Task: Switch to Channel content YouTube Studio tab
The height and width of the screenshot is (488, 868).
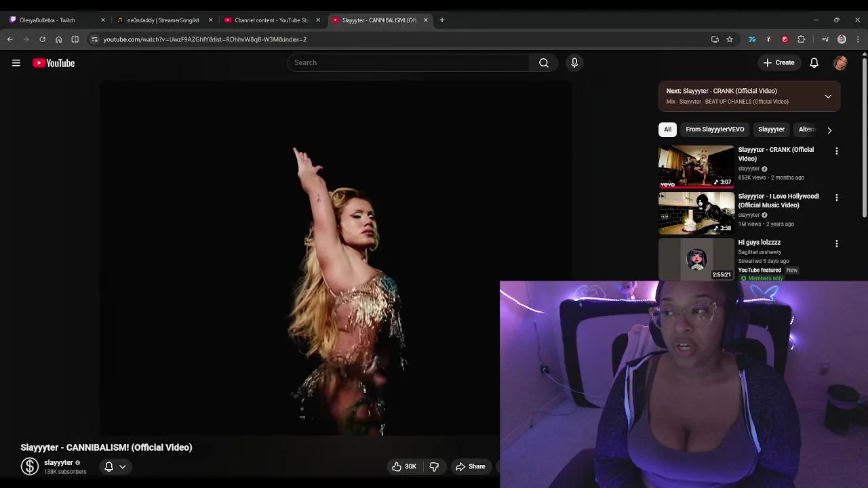Action: tap(273, 20)
